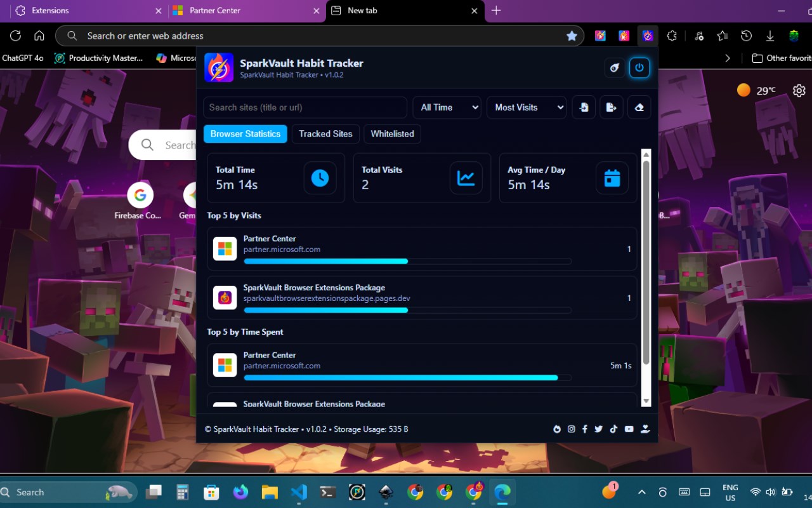Open the Most Visits sort dropdown
The image size is (812, 508).
coord(527,107)
